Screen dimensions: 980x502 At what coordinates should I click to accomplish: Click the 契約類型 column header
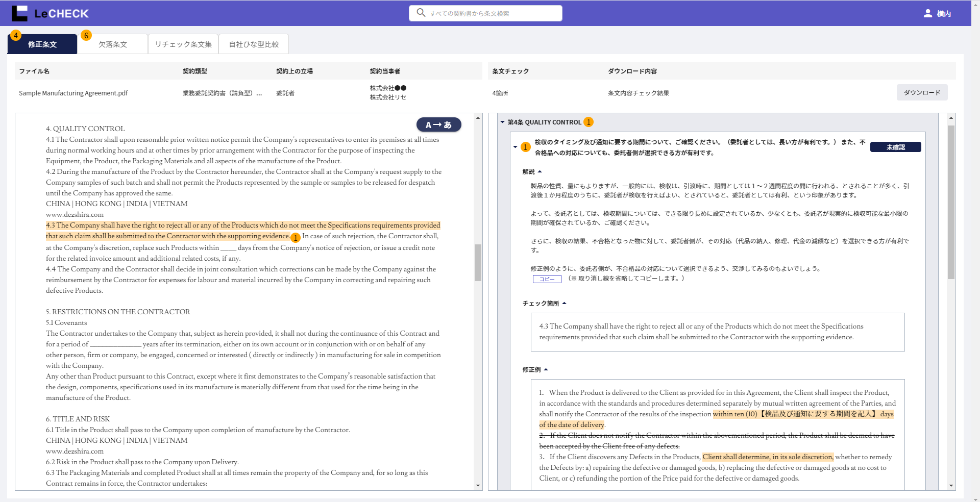click(195, 71)
